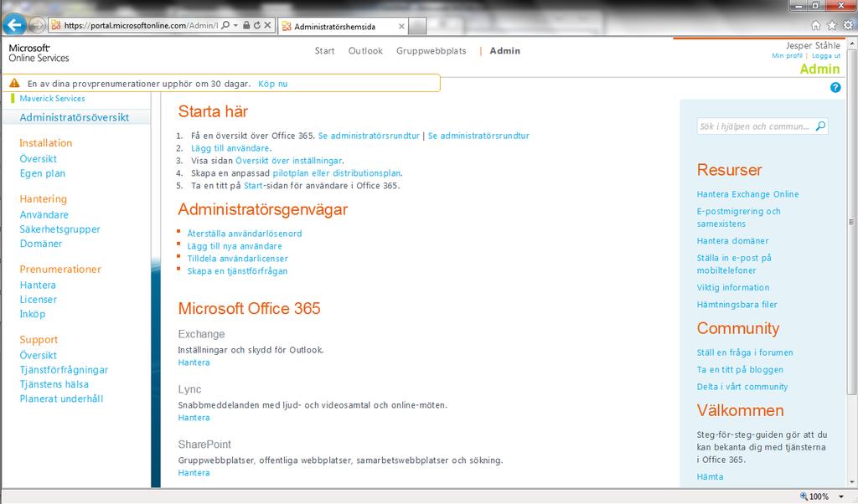This screenshot has height=504, width=858.
Task: Go to Gruppwebbplats in top navigation
Action: tap(432, 51)
